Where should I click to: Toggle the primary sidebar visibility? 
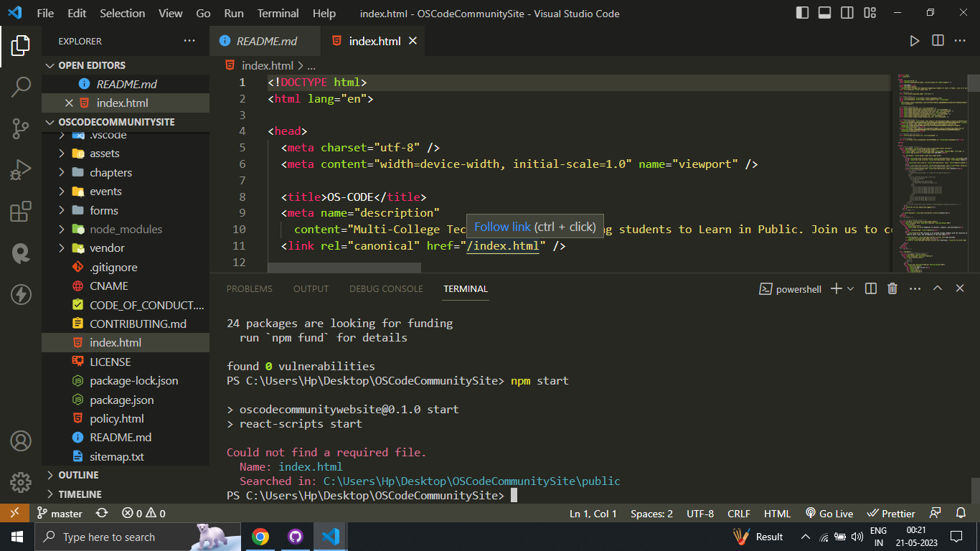pos(802,12)
